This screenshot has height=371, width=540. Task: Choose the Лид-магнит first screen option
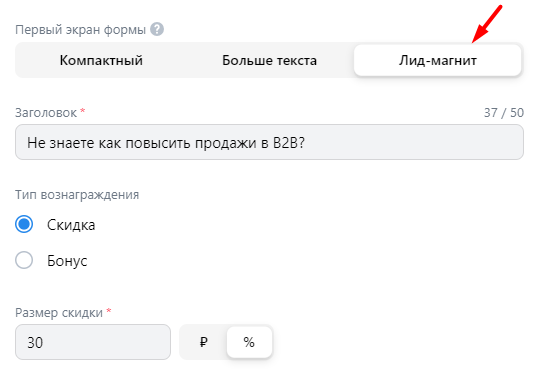(437, 60)
